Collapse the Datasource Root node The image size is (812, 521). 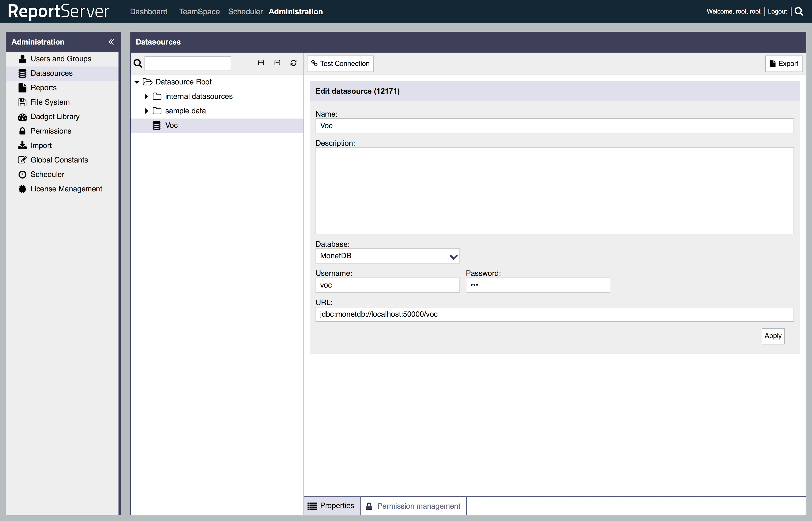pyautogui.click(x=137, y=82)
